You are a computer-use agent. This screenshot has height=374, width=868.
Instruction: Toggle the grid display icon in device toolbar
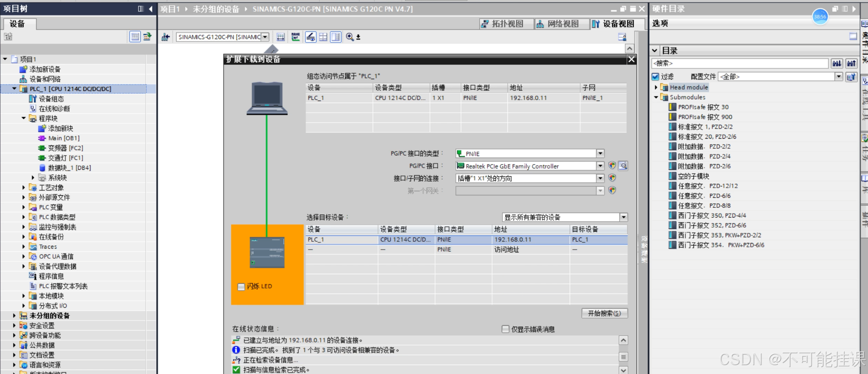coord(323,37)
